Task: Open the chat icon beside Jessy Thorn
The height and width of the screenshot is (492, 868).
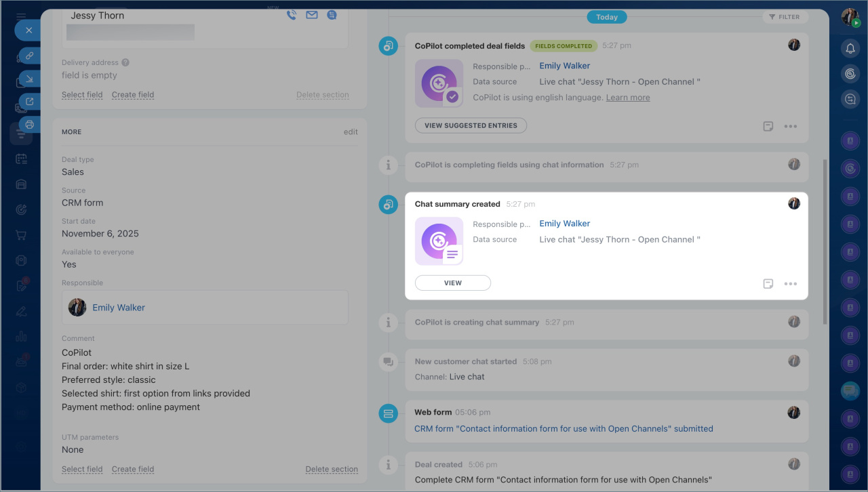Action: tap(332, 15)
